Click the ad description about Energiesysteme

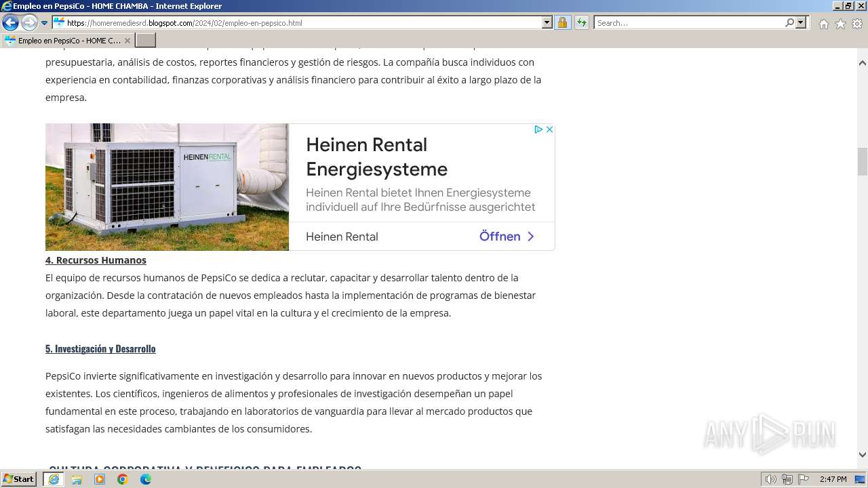(x=420, y=200)
